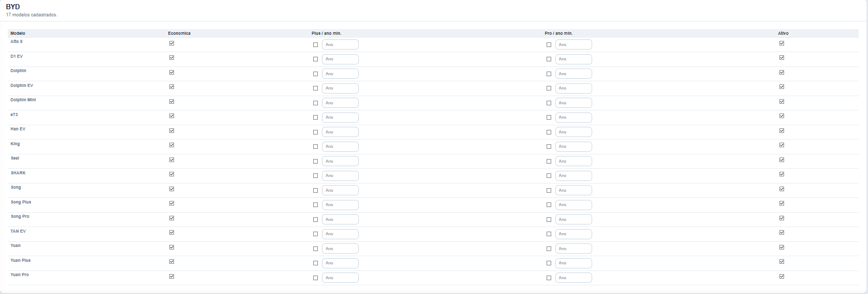Image resolution: width=868 pixels, height=294 pixels.
Task: Toggle Plus checkbox for Song row
Action: pyautogui.click(x=315, y=190)
